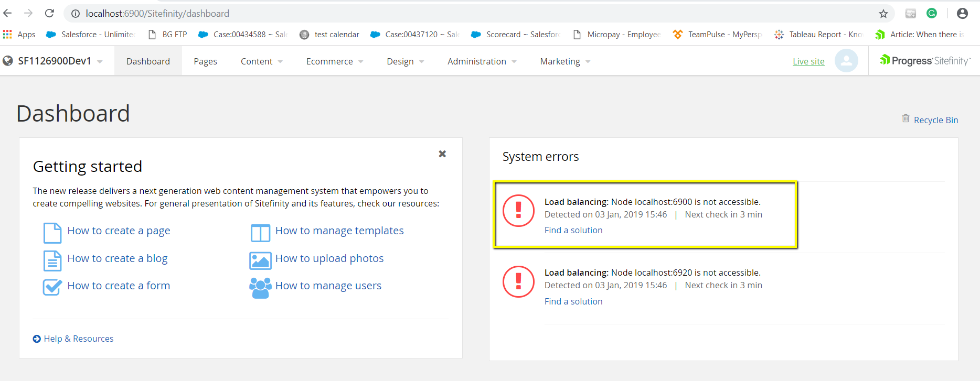The image size is (980, 381).
Task: Click the user avatar in Sitefinity header
Action: [x=846, y=61]
